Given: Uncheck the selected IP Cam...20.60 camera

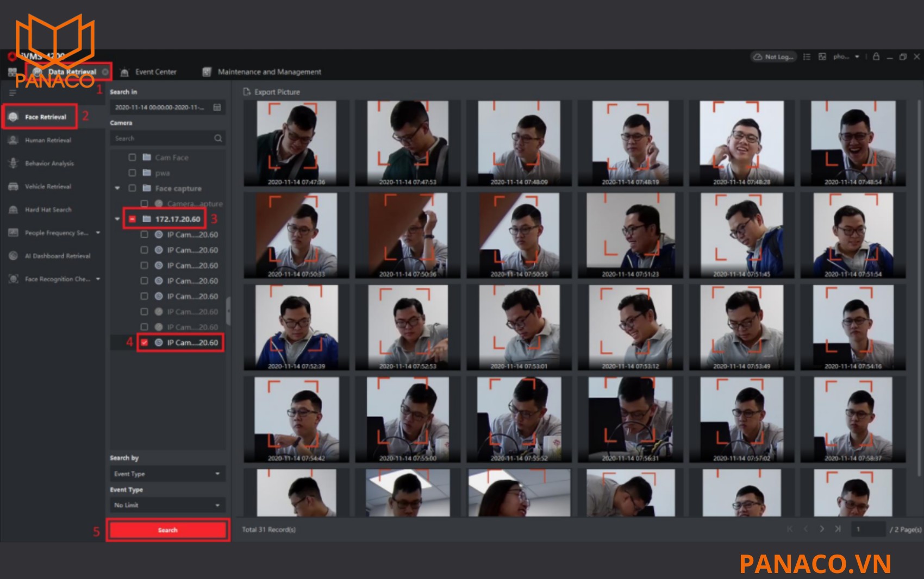Looking at the screenshot, I should 144,342.
